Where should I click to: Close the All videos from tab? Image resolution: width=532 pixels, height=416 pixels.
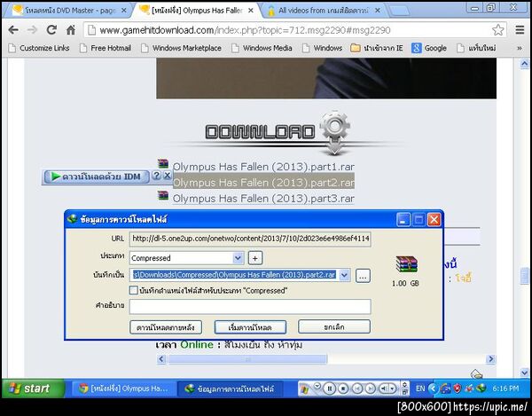pos(378,11)
